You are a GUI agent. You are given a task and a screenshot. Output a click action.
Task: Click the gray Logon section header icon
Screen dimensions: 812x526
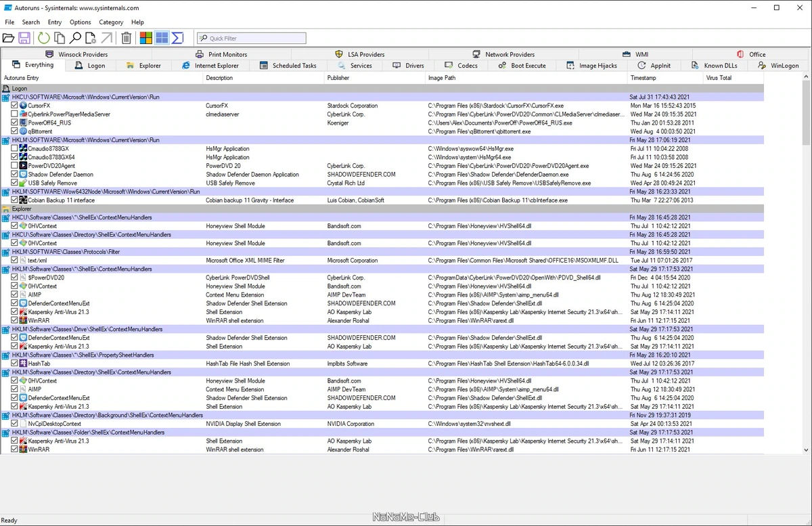(6, 89)
